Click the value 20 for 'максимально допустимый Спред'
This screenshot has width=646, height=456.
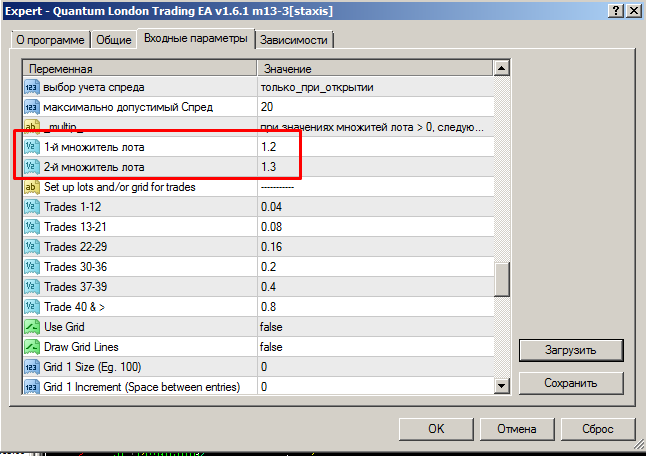[x=267, y=107]
